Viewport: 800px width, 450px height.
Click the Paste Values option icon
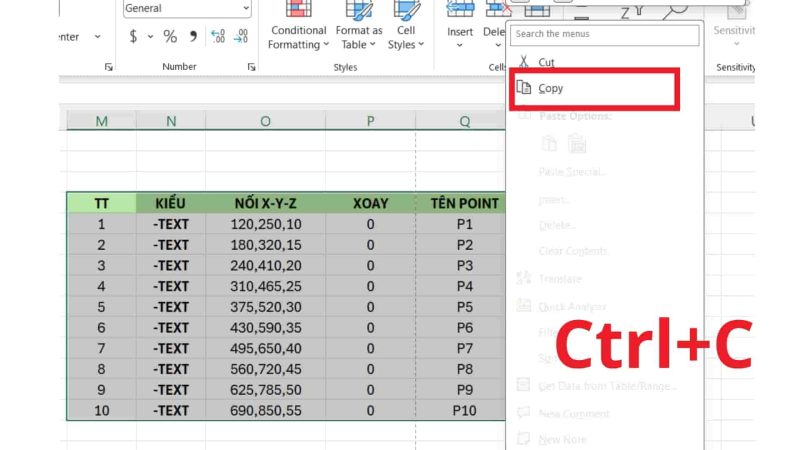tap(577, 144)
